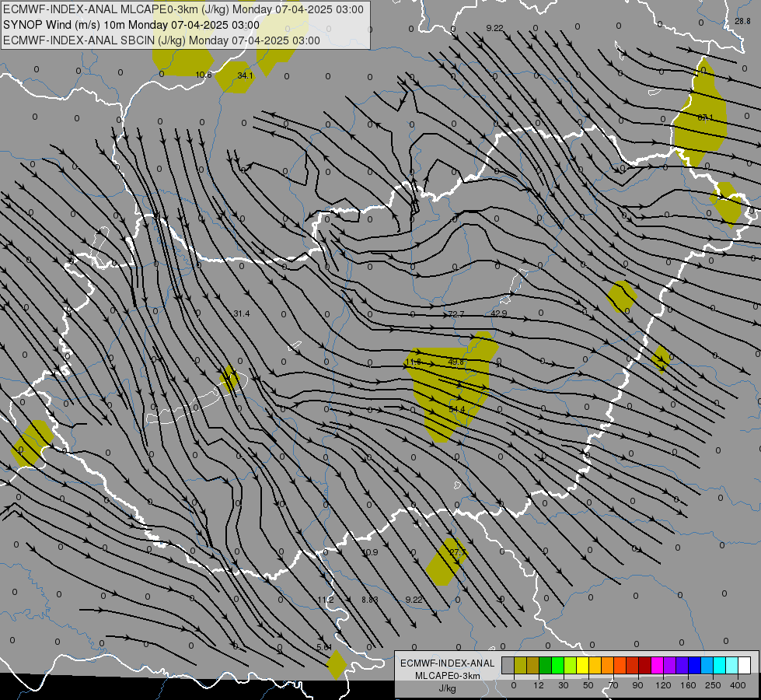Click legend tick label 160

[688, 685]
